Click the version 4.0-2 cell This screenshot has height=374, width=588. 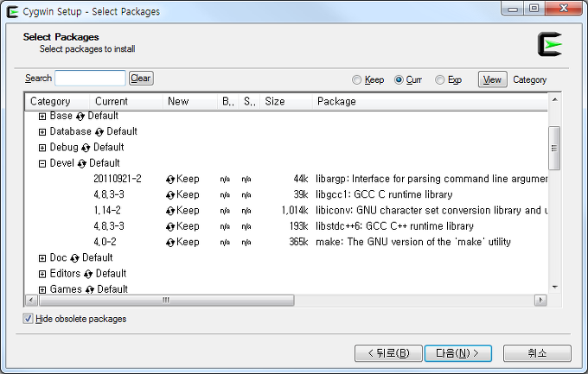pos(105,242)
